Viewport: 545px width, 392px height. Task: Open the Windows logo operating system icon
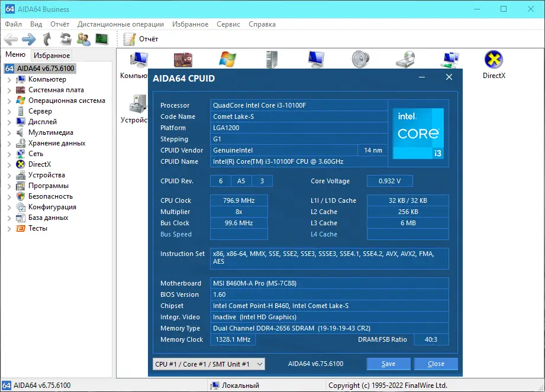pyautogui.click(x=227, y=59)
